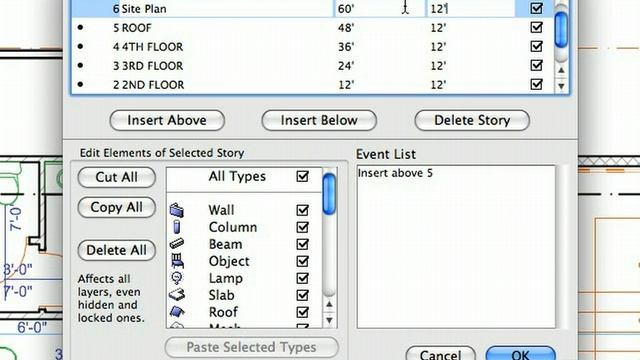Click the Lamp element type icon

pyautogui.click(x=177, y=278)
